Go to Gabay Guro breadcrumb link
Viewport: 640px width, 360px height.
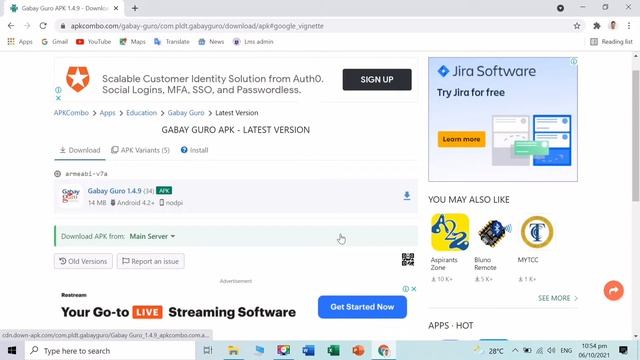(x=186, y=113)
